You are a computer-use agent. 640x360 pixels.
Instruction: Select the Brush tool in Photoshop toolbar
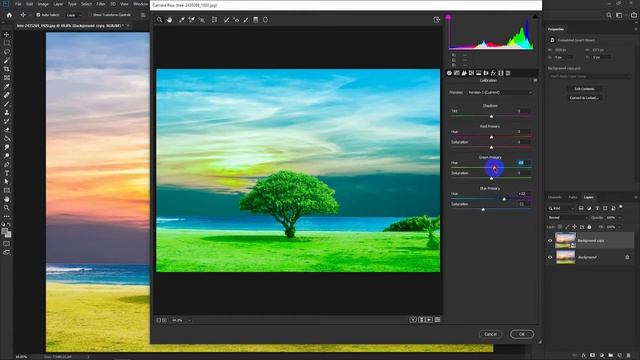7,104
